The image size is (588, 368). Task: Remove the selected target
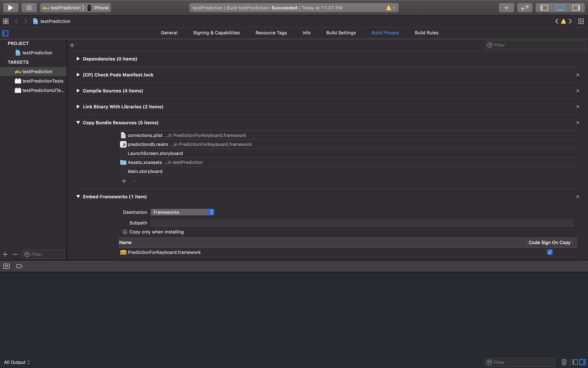15,254
